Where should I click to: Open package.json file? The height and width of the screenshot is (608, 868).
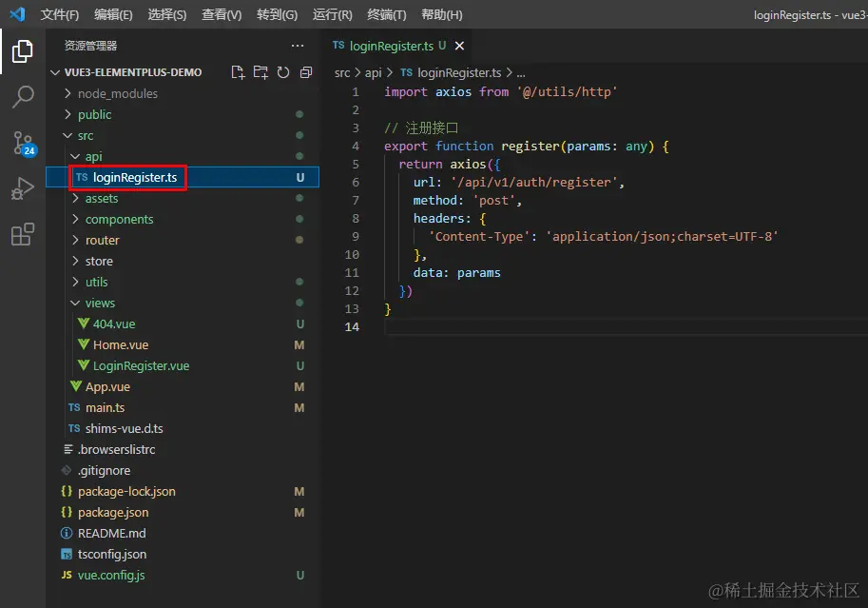183,513
